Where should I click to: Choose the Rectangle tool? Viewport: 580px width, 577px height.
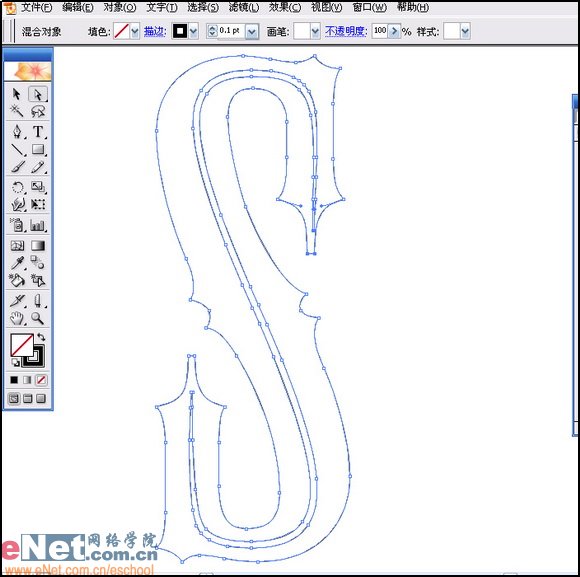38,149
